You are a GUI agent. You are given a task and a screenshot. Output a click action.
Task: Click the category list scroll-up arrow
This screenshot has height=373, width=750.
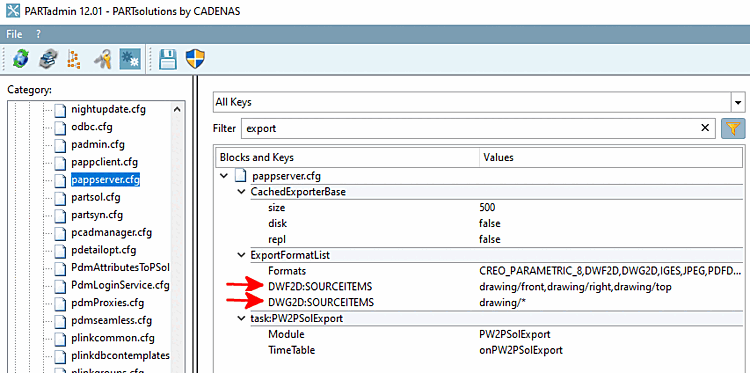[x=177, y=110]
